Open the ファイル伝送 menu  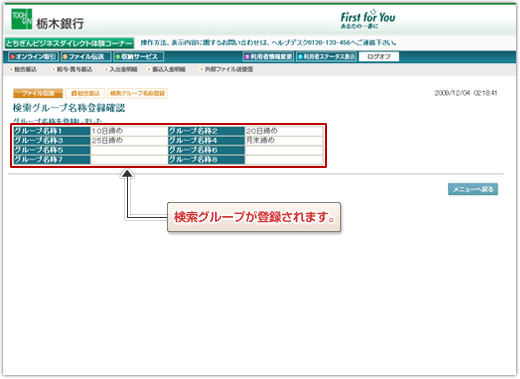coord(86,57)
